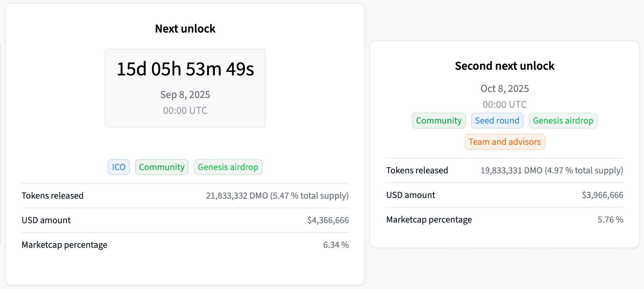Click the Seed round tag
The image size is (644, 289).
point(497,121)
